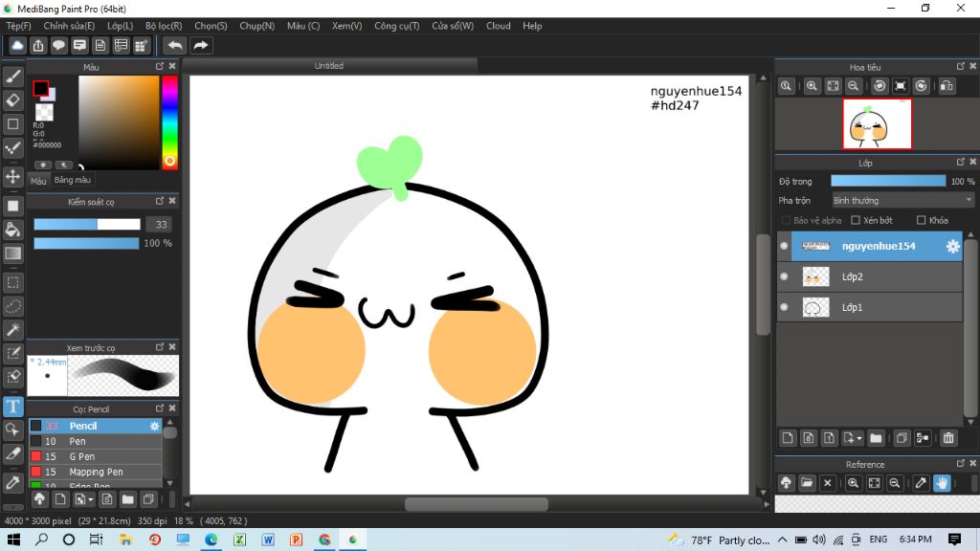Enable the Khóa lock checkbox
This screenshot has width=980, height=551.
[x=921, y=220]
